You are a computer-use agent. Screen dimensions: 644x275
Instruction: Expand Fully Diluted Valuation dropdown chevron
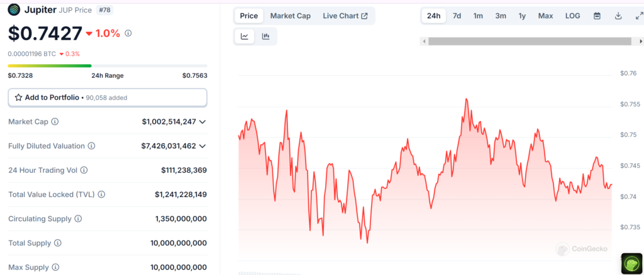pos(202,146)
